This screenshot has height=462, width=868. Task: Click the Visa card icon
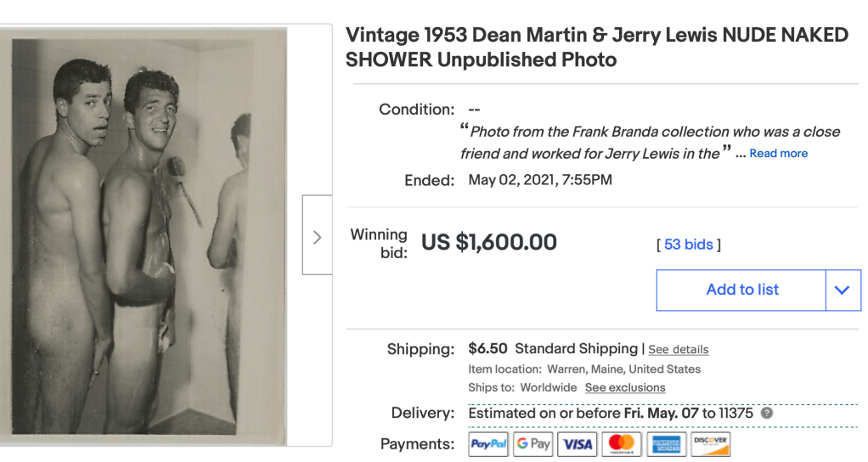578,444
